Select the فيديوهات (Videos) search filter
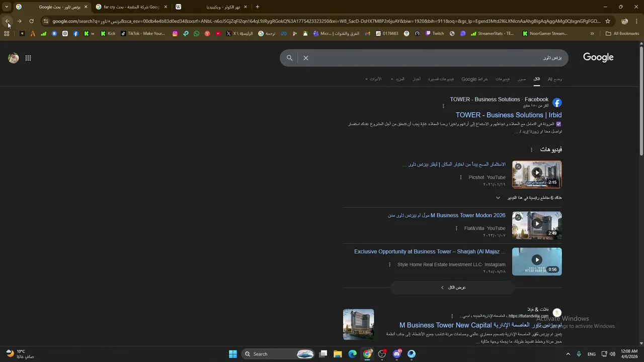 point(503,79)
